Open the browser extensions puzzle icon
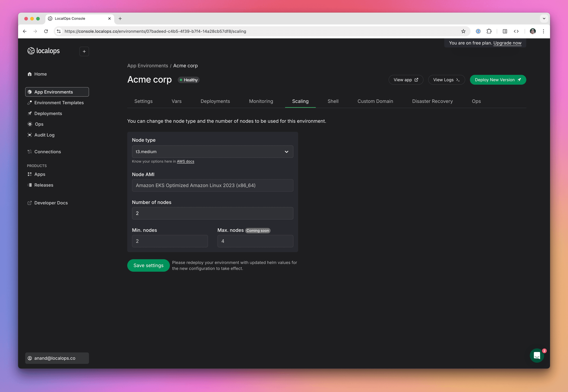Viewport: 568px width, 392px height. (489, 31)
